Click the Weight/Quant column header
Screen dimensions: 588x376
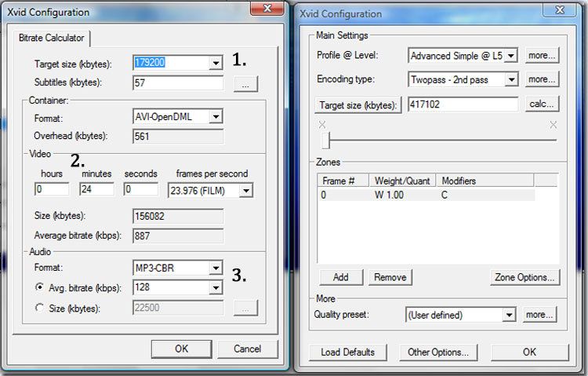[402, 181]
